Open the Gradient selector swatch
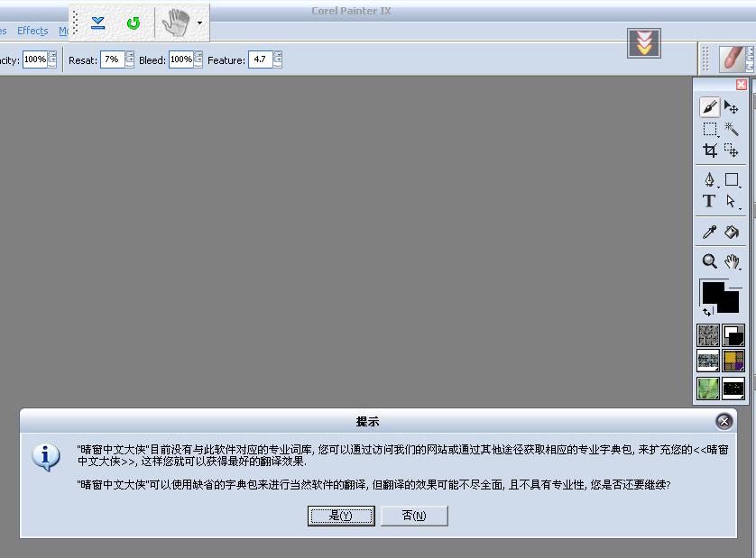756x558 pixels. tap(733, 335)
